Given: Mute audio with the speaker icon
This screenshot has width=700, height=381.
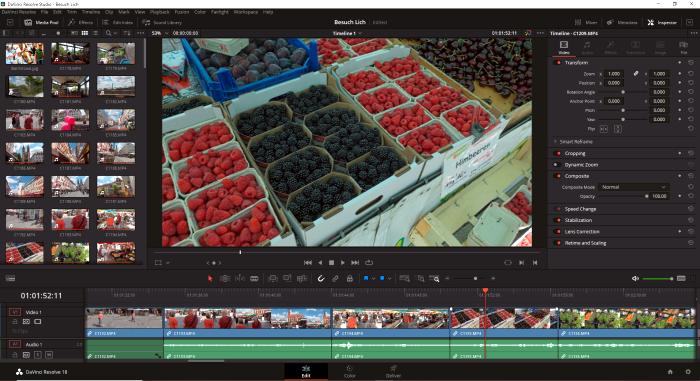Looking at the screenshot, I should [635, 278].
